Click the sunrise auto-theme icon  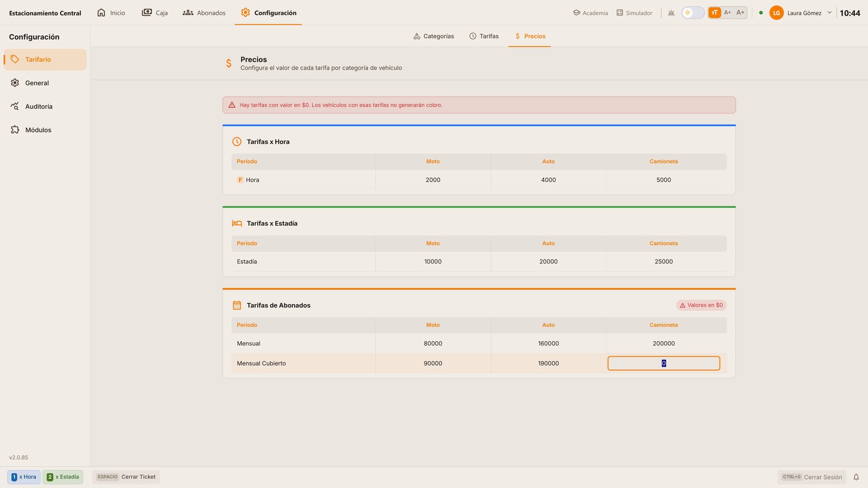[x=671, y=12]
